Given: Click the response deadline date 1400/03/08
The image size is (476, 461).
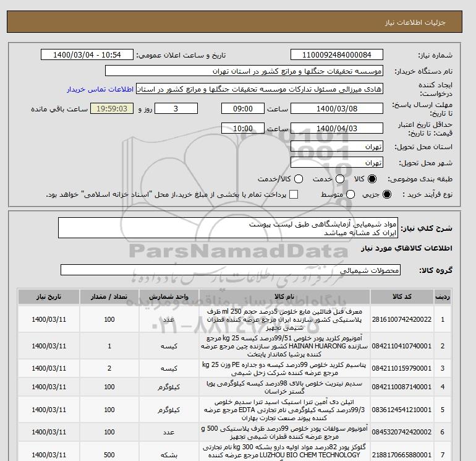Looking at the screenshot, I should 337,108.
